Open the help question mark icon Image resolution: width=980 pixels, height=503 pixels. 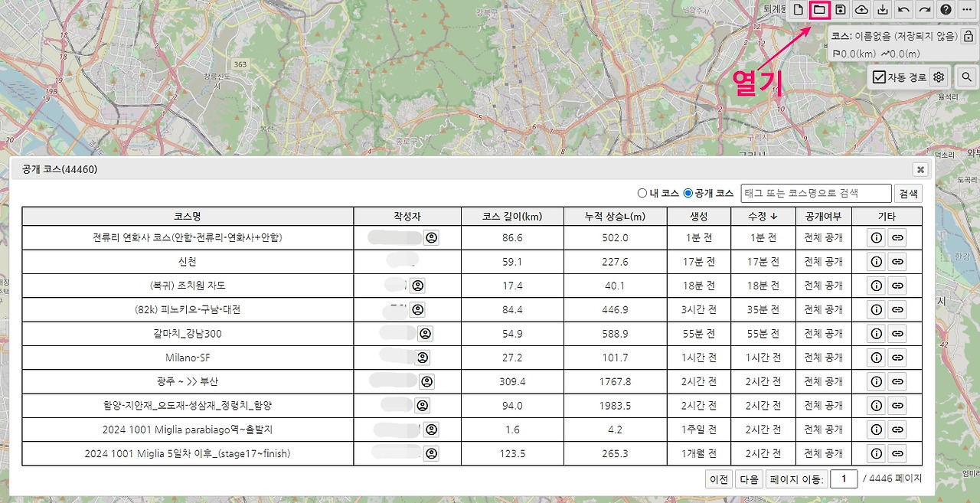[x=946, y=10]
